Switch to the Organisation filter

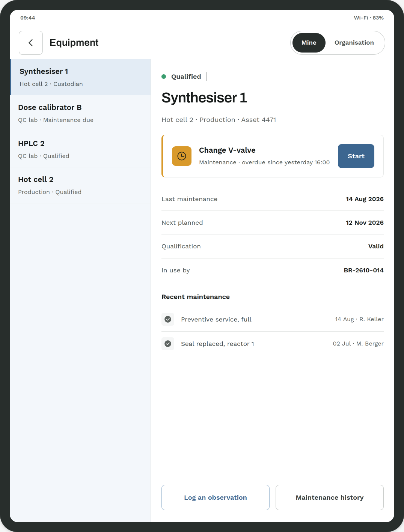click(x=354, y=43)
